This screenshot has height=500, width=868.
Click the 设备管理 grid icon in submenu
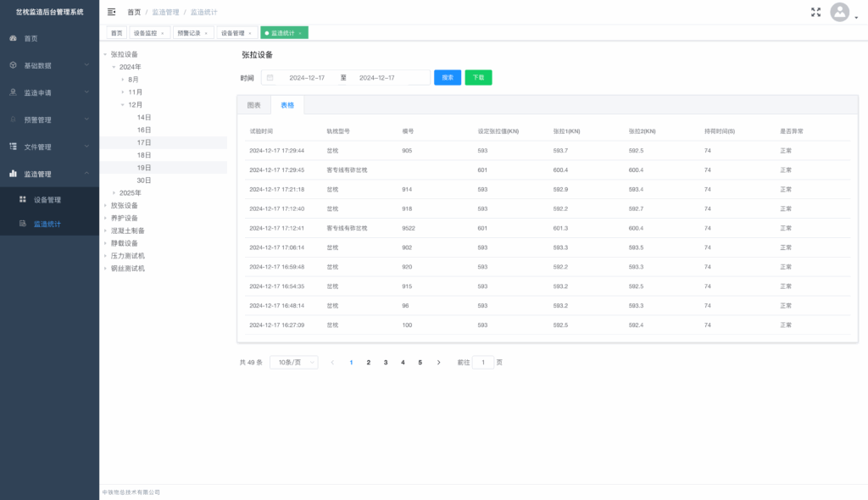click(23, 200)
